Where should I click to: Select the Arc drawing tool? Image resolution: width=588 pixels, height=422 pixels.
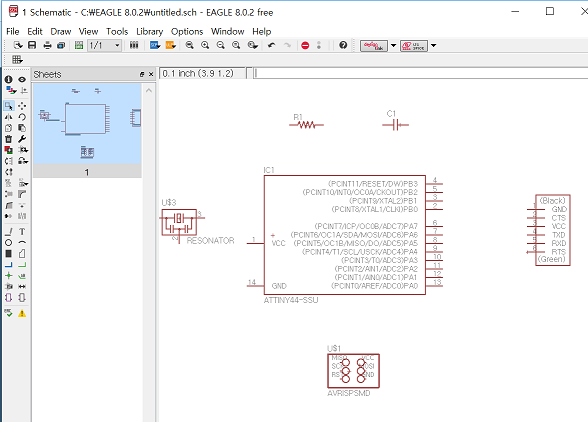point(22,243)
